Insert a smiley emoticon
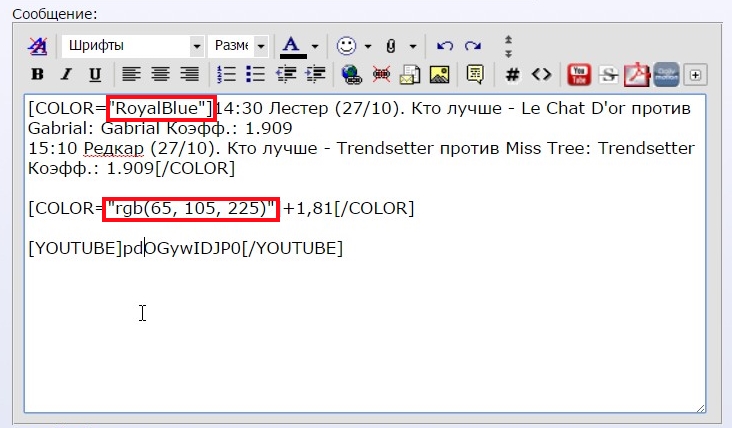 pos(346,46)
